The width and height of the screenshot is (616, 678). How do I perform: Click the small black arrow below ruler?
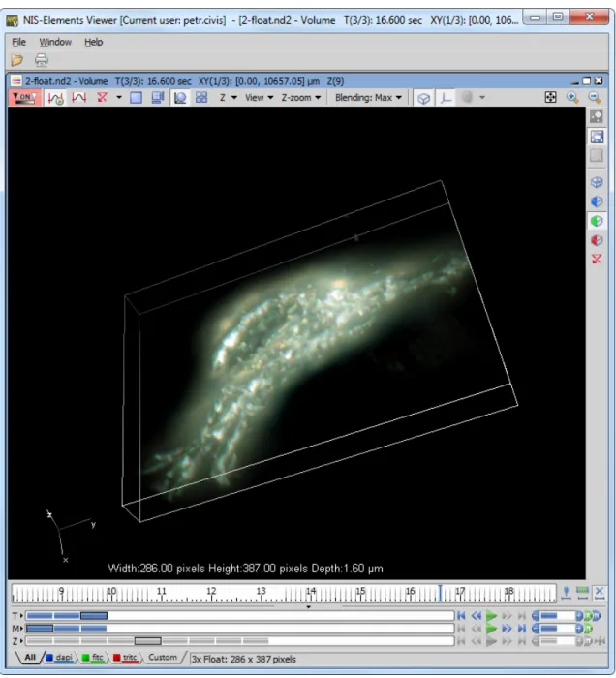(x=309, y=607)
